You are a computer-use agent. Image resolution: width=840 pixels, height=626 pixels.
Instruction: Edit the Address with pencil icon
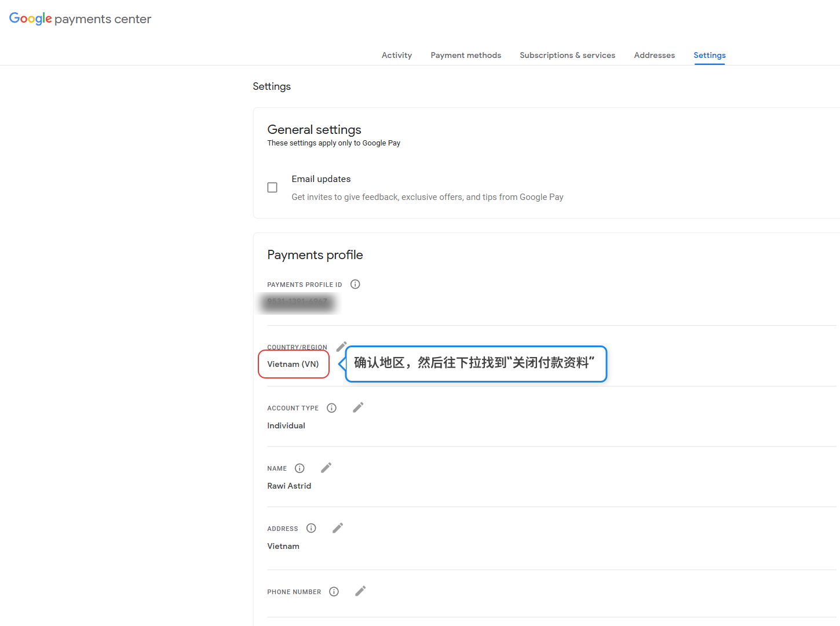click(x=338, y=528)
